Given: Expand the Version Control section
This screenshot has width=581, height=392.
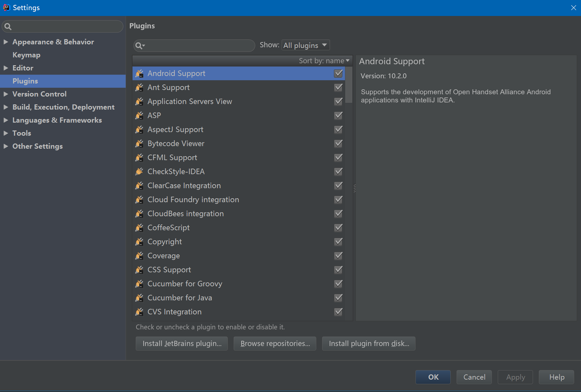Looking at the screenshot, I should [6, 94].
